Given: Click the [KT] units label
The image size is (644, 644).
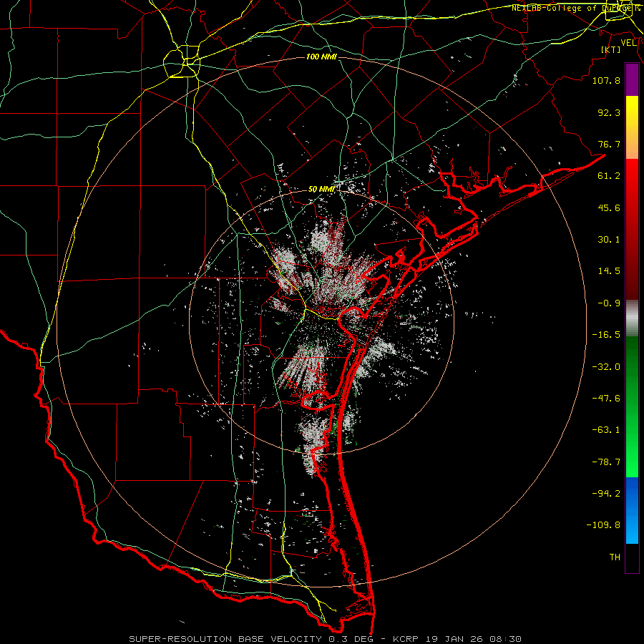Looking at the screenshot, I should (x=611, y=49).
